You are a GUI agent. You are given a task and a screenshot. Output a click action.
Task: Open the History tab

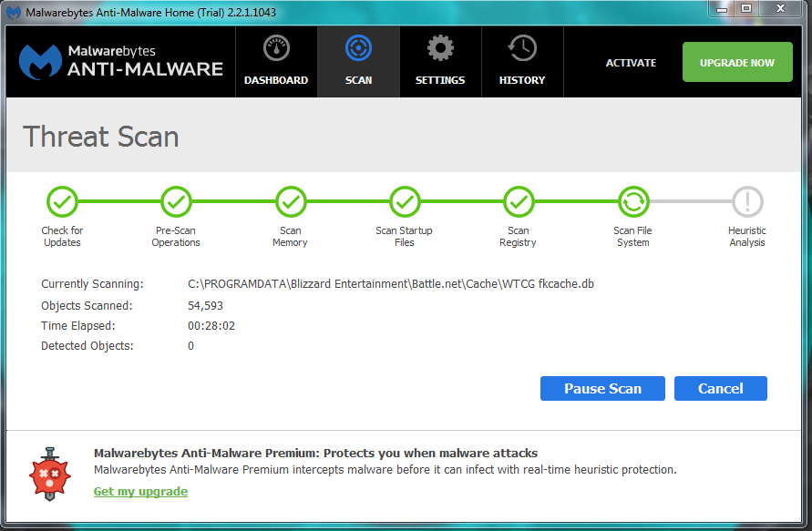[x=522, y=62]
